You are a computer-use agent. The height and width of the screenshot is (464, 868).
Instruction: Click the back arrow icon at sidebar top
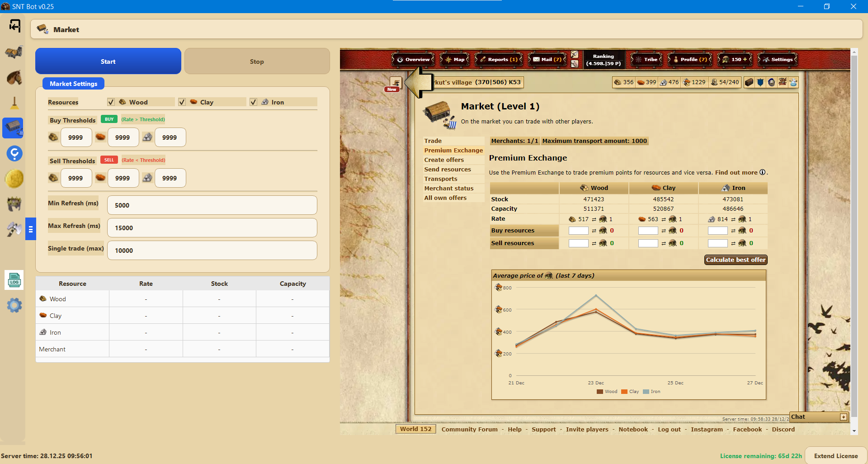click(x=14, y=26)
